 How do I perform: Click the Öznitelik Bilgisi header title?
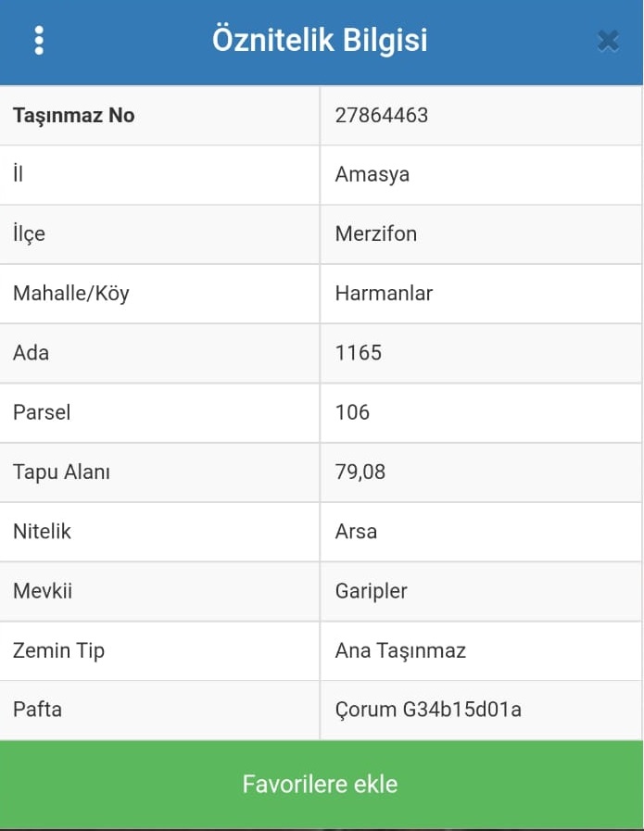[x=320, y=41]
